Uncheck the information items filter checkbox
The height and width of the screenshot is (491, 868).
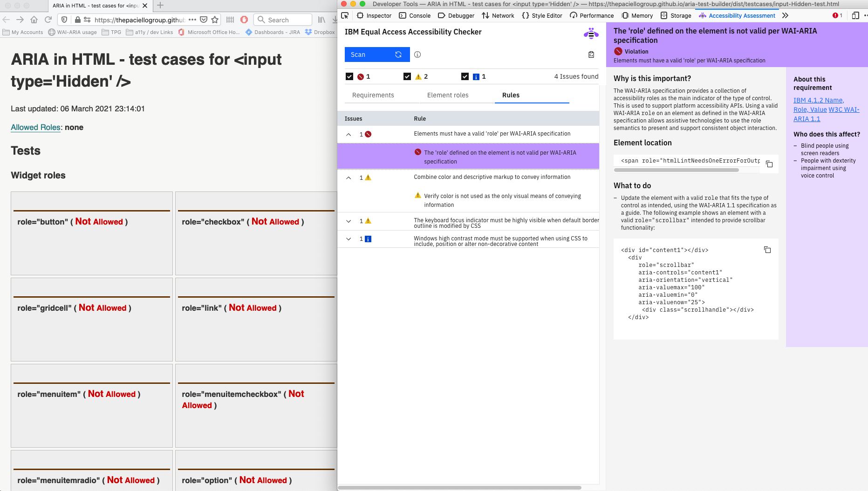465,76
